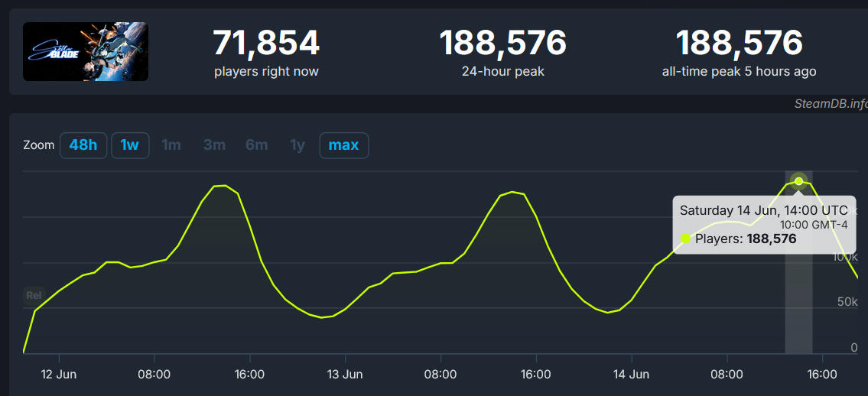Image resolution: width=868 pixels, height=396 pixels.
Task: Click the disabled 6m zoom option
Action: 257,145
